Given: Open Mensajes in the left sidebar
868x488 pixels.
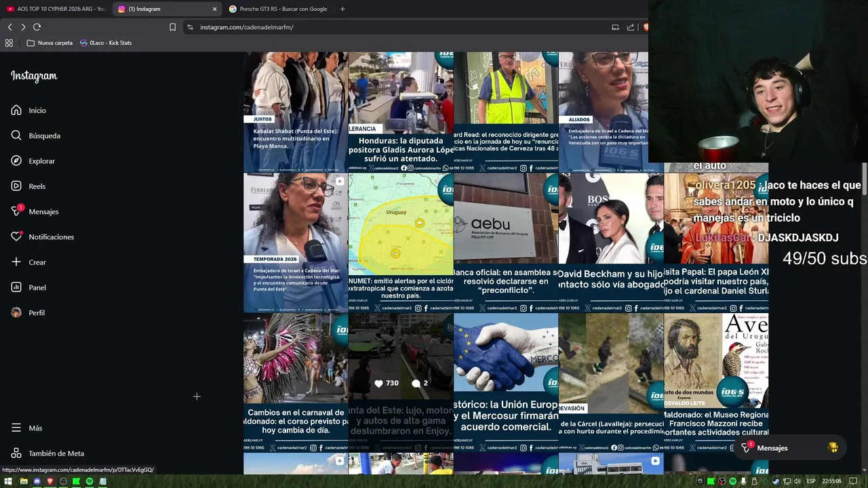Looking at the screenshot, I should tap(35, 211).
